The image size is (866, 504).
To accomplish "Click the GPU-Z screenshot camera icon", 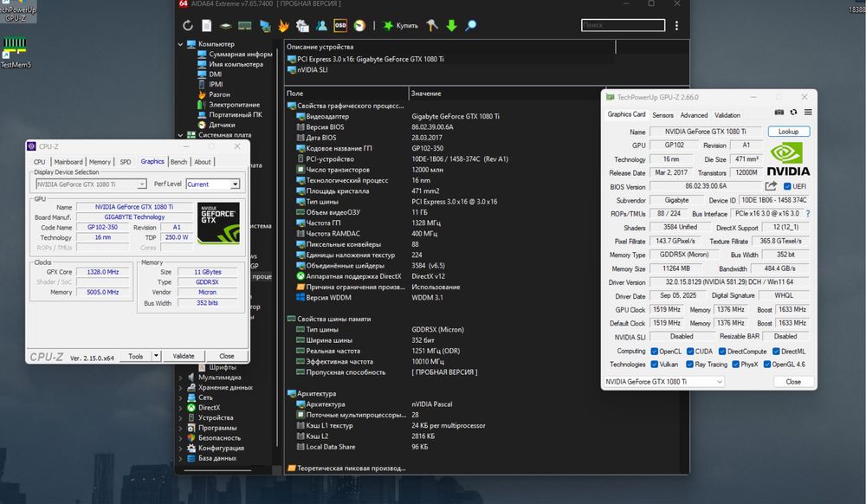I will pos(779,112).
